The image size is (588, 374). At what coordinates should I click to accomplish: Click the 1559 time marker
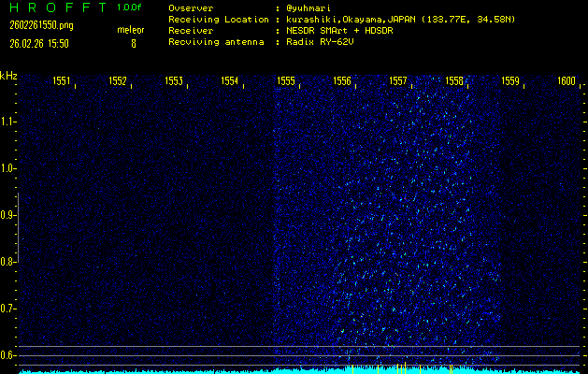(x=510, y=81)
